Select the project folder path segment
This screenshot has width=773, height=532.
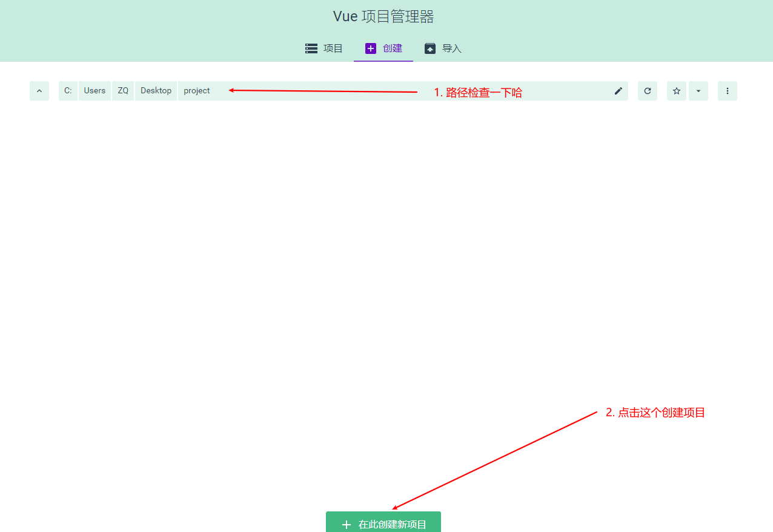tap(197, 91)
